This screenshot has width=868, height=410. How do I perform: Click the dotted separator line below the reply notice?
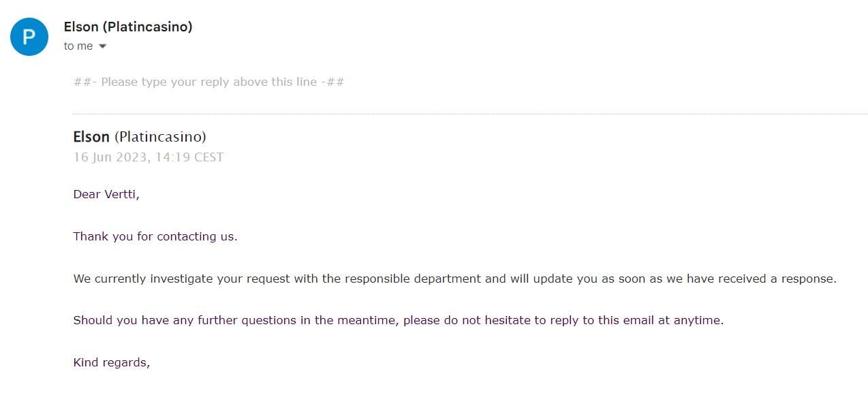click(x=469, y=114)
